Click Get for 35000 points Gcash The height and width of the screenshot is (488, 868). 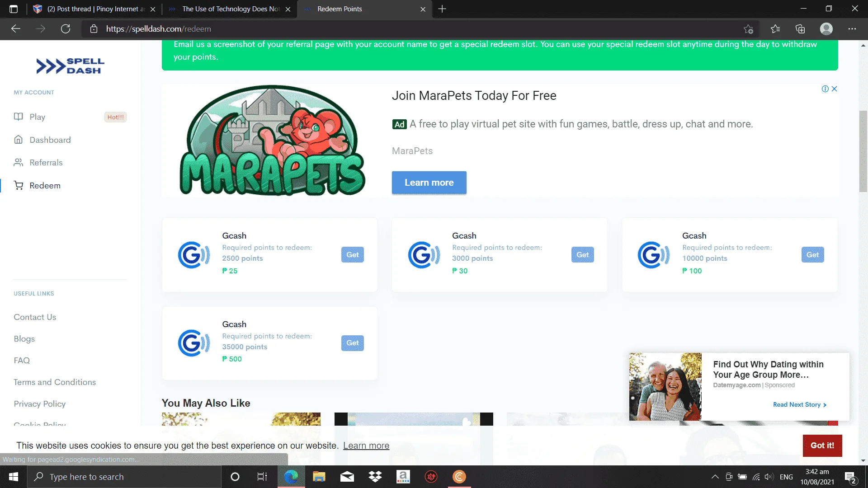point(353,343)
